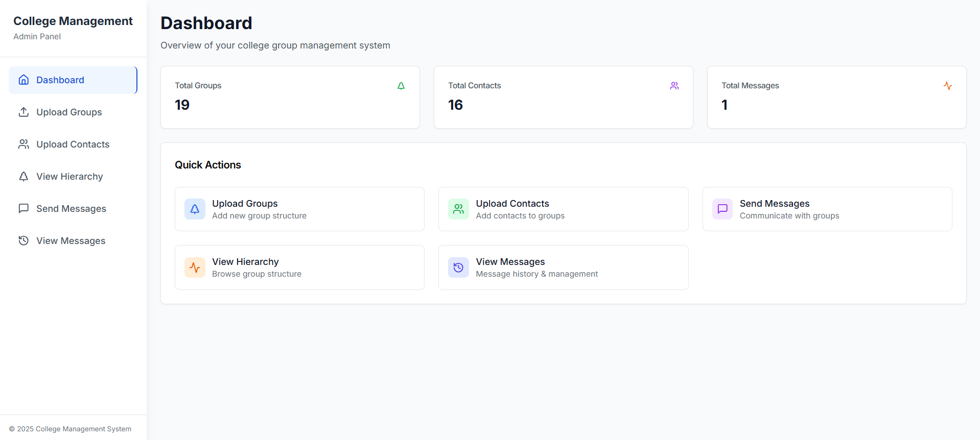The image size is (980, 440).
Task: Open View Messages from the sidebar
Action: pos(73,241)
